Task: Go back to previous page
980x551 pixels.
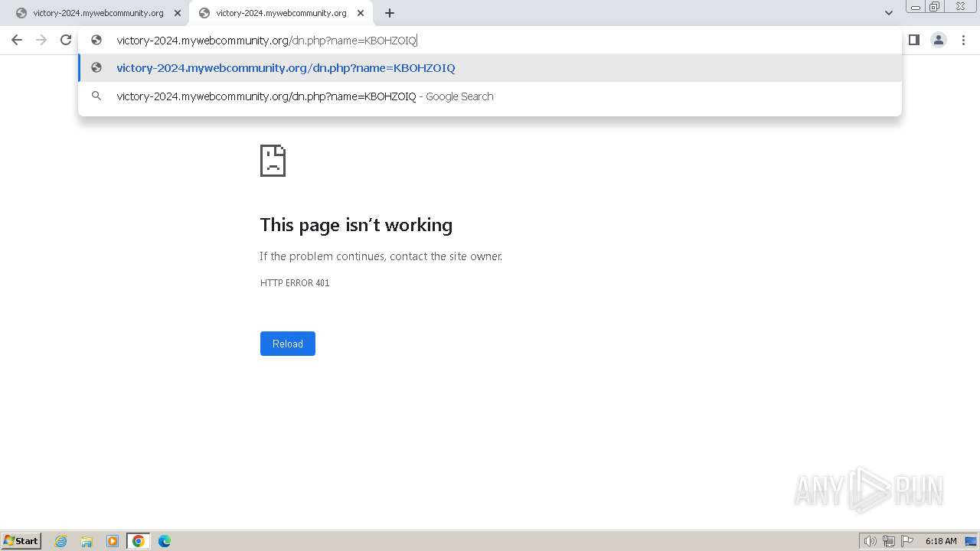Action: [x=17, y=40]
